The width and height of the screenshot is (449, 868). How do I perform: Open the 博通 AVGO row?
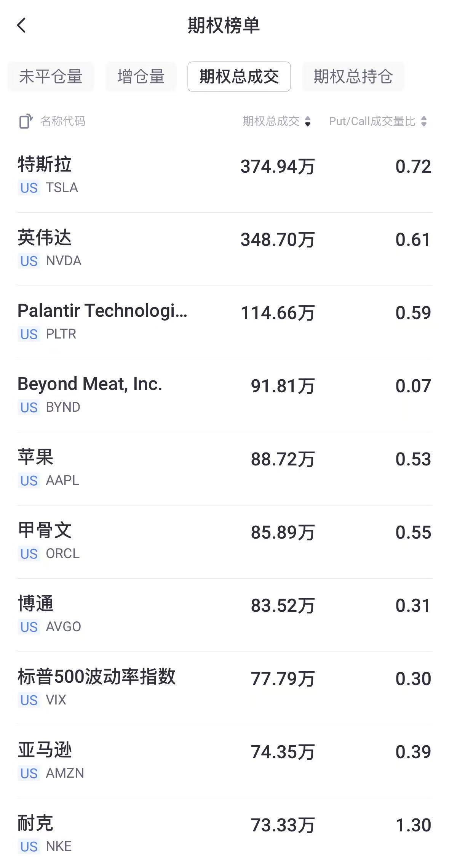pos(224,615)
